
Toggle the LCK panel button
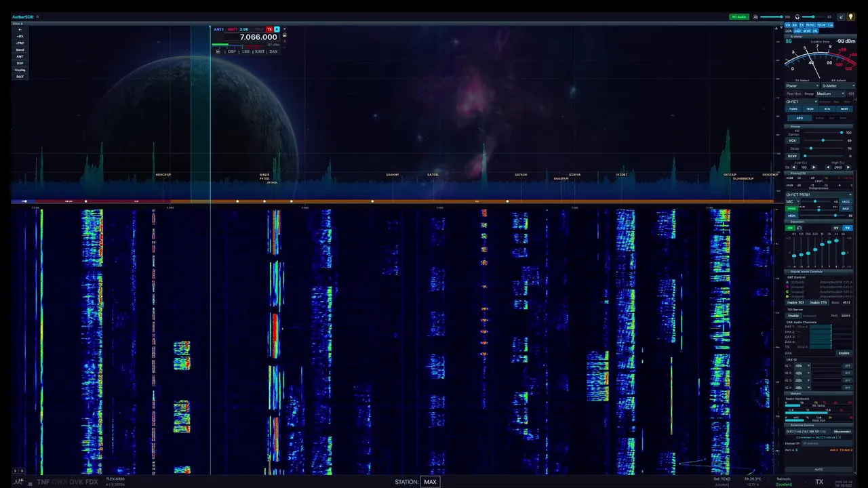point(789,31)
